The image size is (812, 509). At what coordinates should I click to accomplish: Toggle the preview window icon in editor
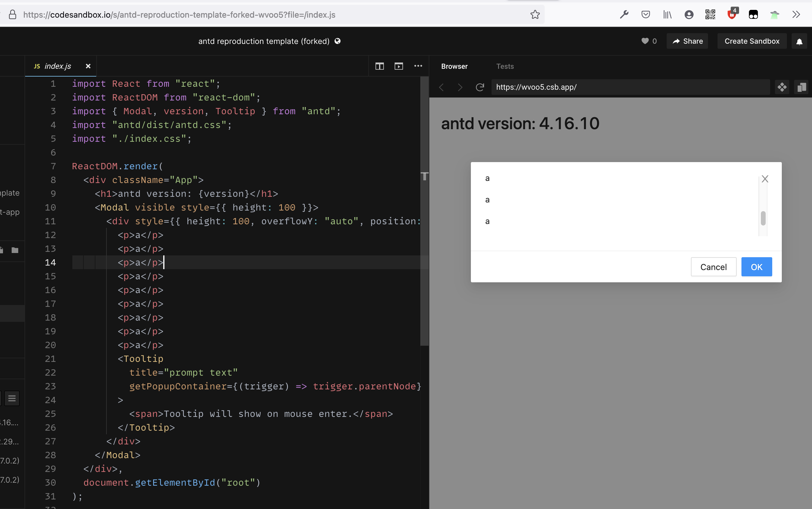(399, 66)
